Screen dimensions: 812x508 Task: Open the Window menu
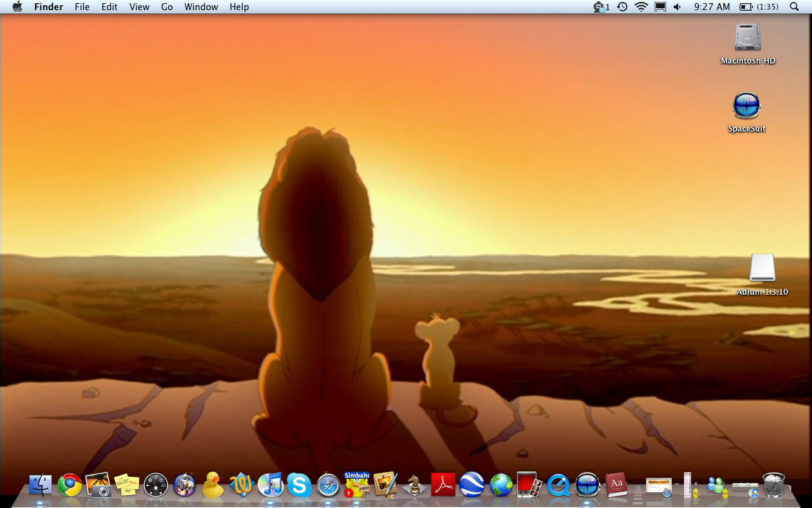tap(201, 7)
